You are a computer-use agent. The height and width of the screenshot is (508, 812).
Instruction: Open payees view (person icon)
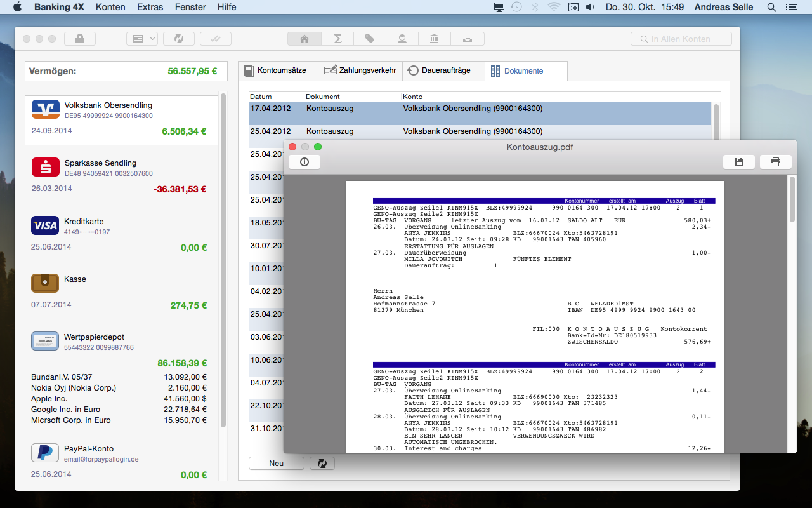tap(402, 38)
